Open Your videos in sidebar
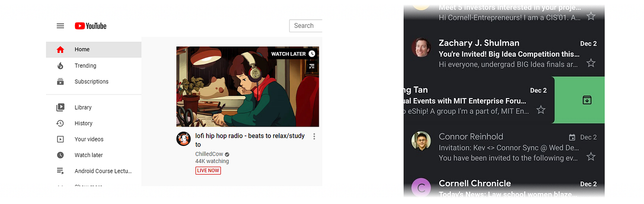Image resolution: width=644 pixels, height=204 pixels. click(x=94, y=139)
